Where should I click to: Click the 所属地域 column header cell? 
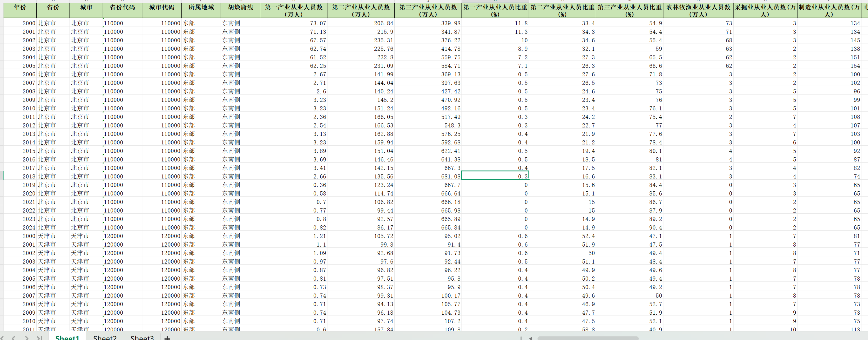pos(201,10)
